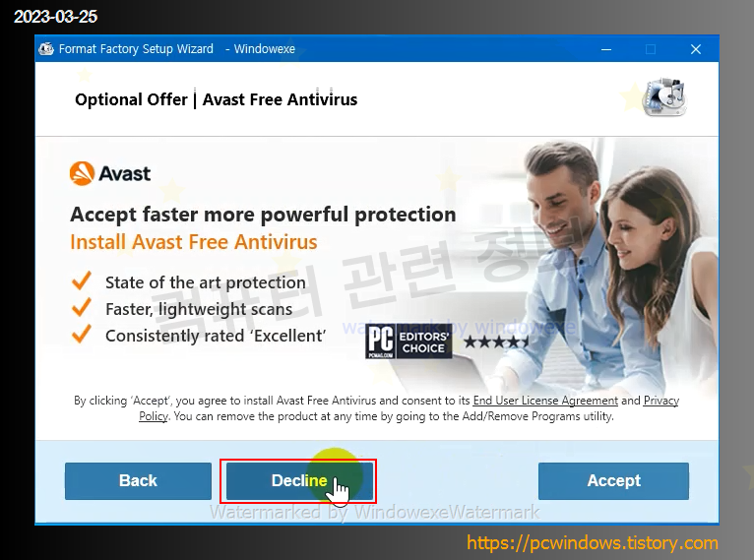
Task: Click the Decline button
Action: tap(299, 480)
